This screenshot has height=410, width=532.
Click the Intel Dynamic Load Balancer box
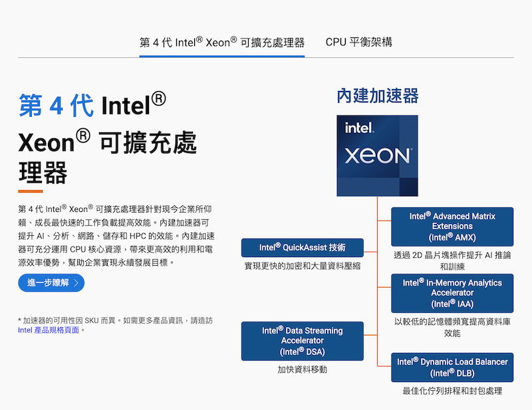452,367
